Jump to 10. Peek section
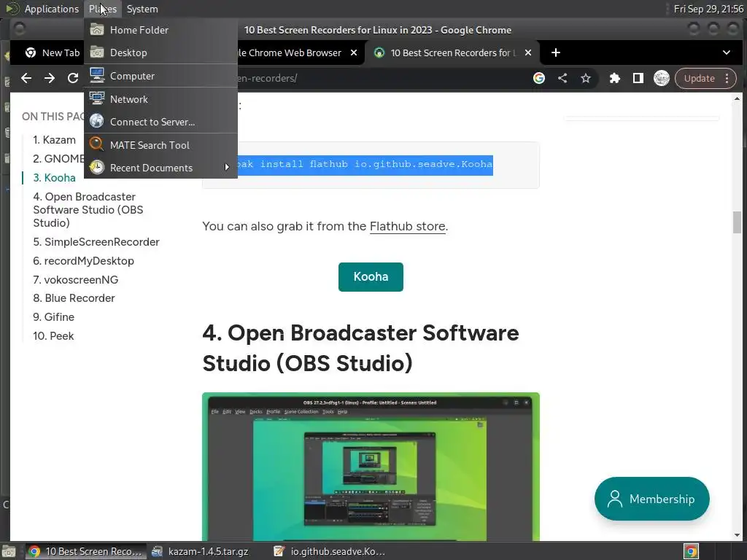The image size is (747, 560). pyautogui.click(x=53, y=336)
